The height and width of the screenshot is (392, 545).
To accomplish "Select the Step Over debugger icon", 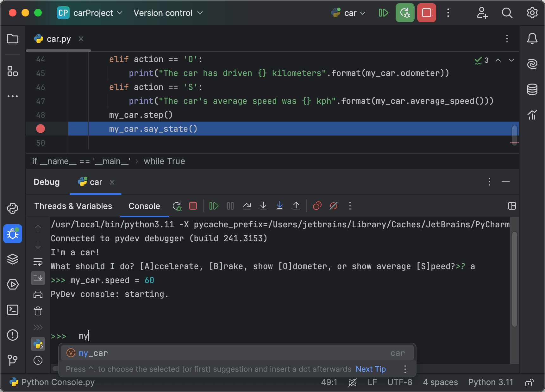I will point(247,206).
